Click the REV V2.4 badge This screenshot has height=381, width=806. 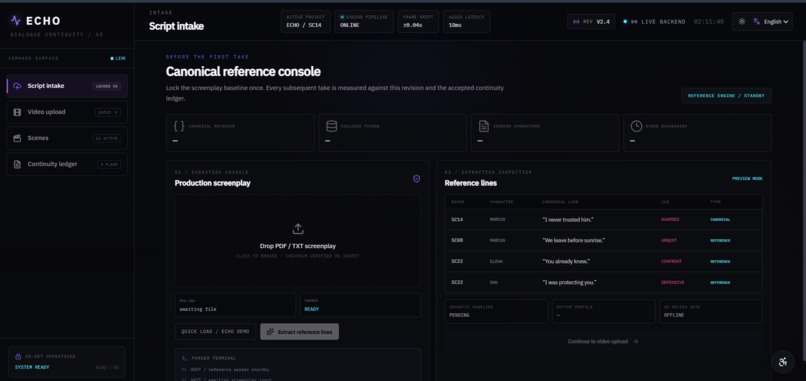click(x=591, y=22)
